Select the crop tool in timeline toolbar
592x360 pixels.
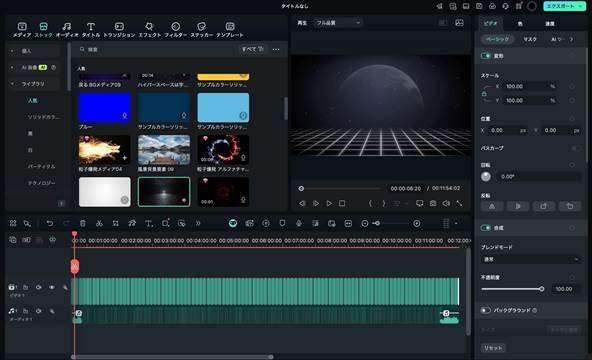click(x=116, y=223)
